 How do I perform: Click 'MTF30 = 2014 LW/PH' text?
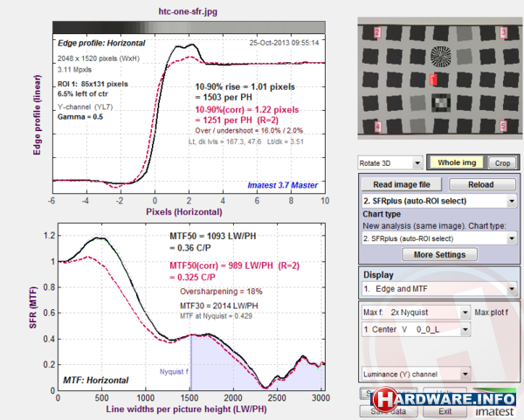(219, 306)
